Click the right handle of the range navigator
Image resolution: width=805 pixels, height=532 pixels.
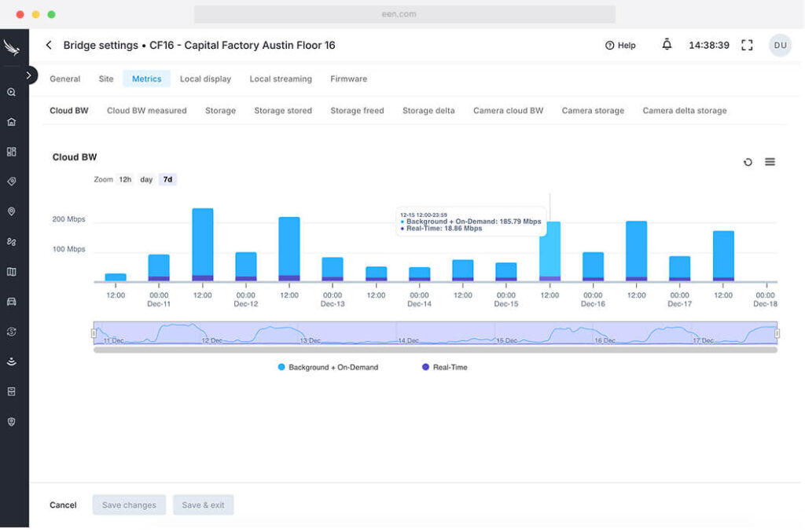coord(777,333)
